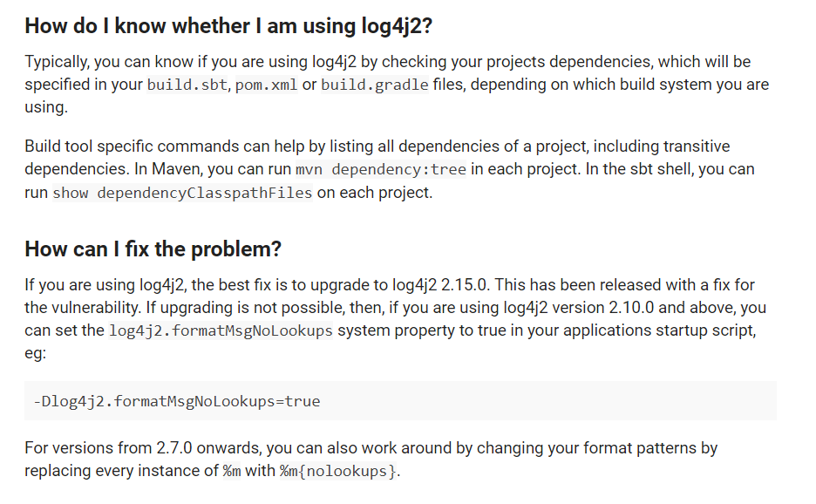Click the 'How can I fix the problem?' heading

pos(153,249)
